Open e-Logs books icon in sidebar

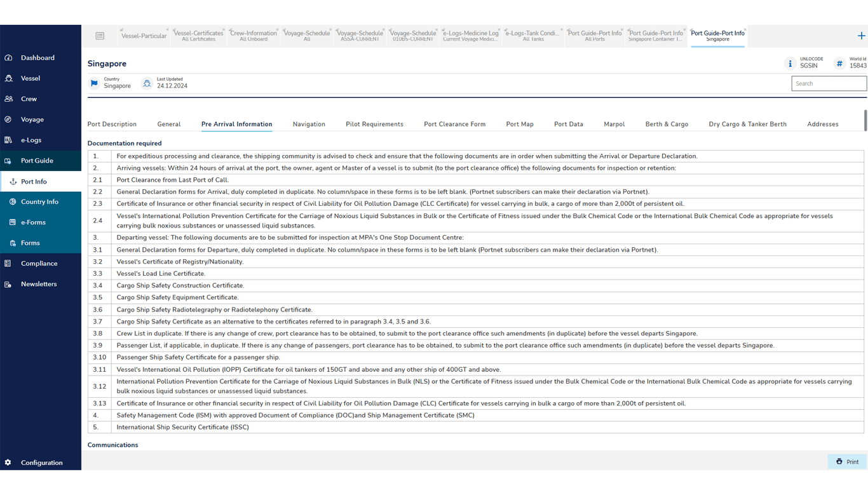(x=9, y=140)
